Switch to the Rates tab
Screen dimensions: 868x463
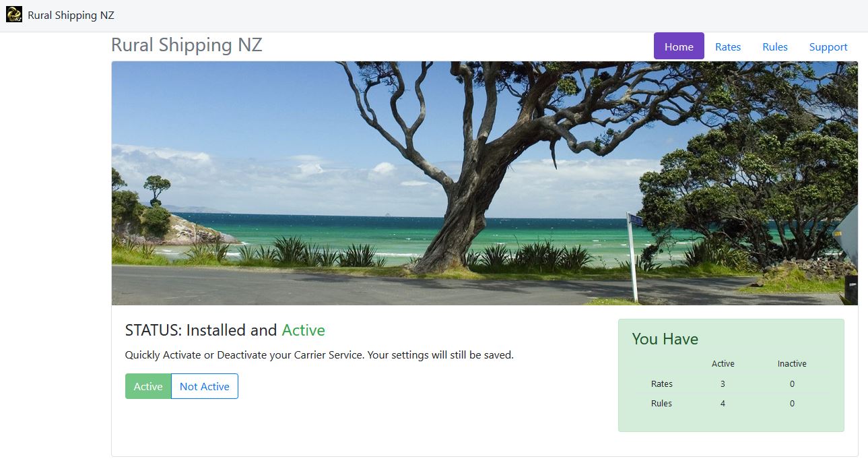click(x=727, y=47)
